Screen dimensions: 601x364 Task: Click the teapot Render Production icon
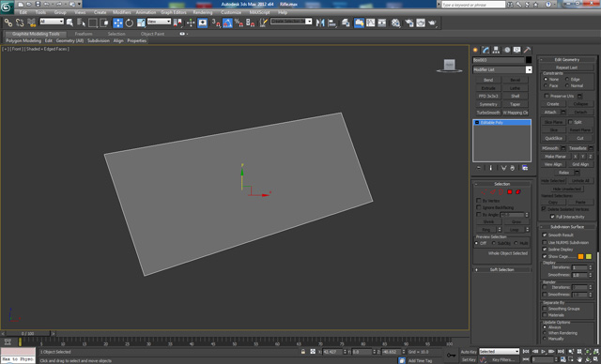click(x=432, y=23)
